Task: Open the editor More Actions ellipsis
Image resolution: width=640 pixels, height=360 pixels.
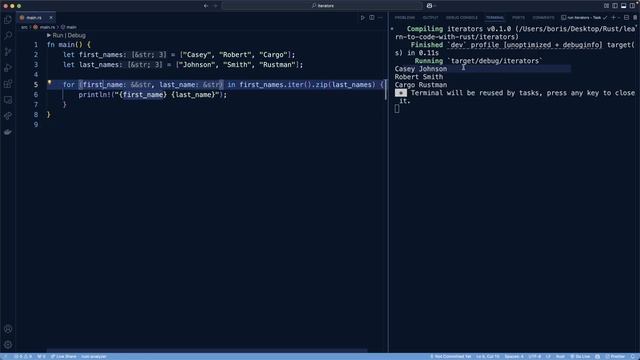Action: pyautogui.click(x=380, y=18)
